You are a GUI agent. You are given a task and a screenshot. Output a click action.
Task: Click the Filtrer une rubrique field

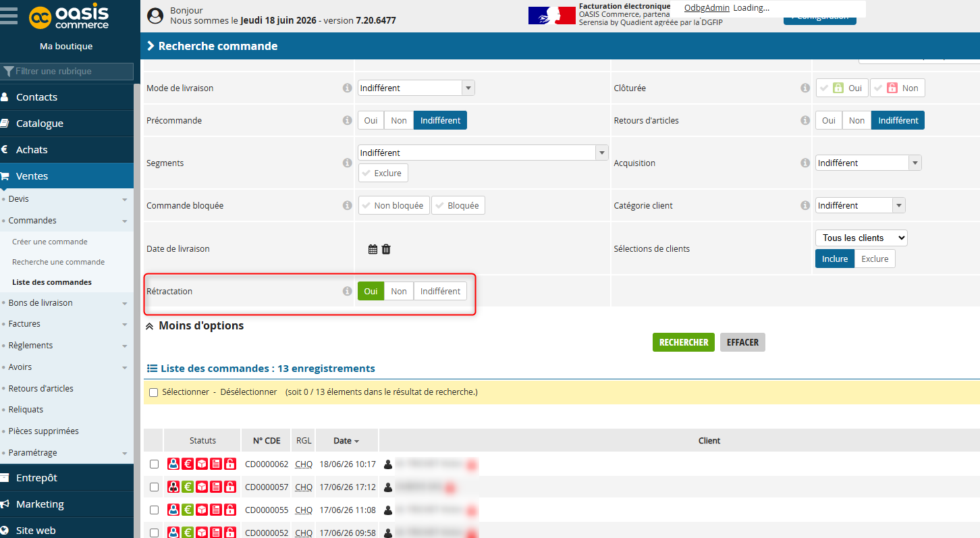click(x=67, y=71)
